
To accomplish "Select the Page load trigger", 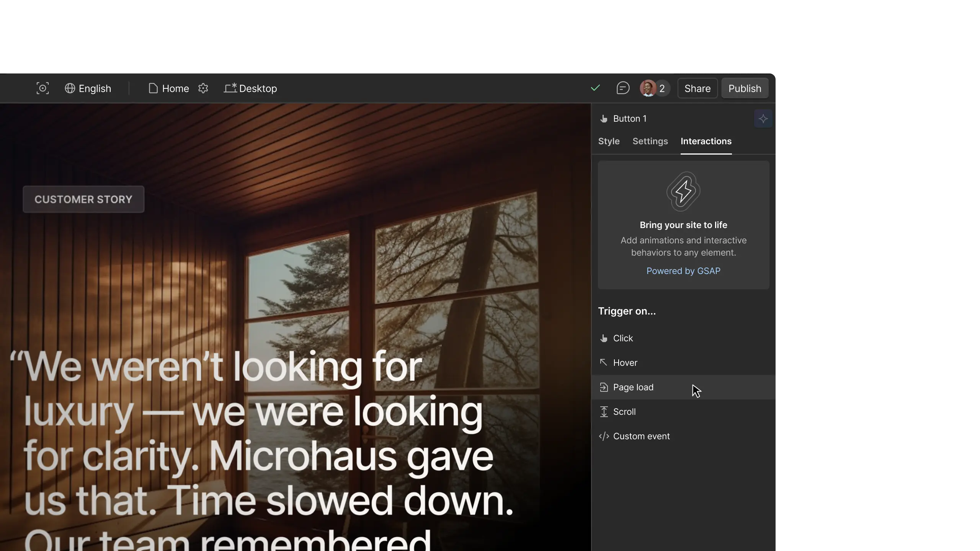I will pyautogui.click(x=633, y=387).
